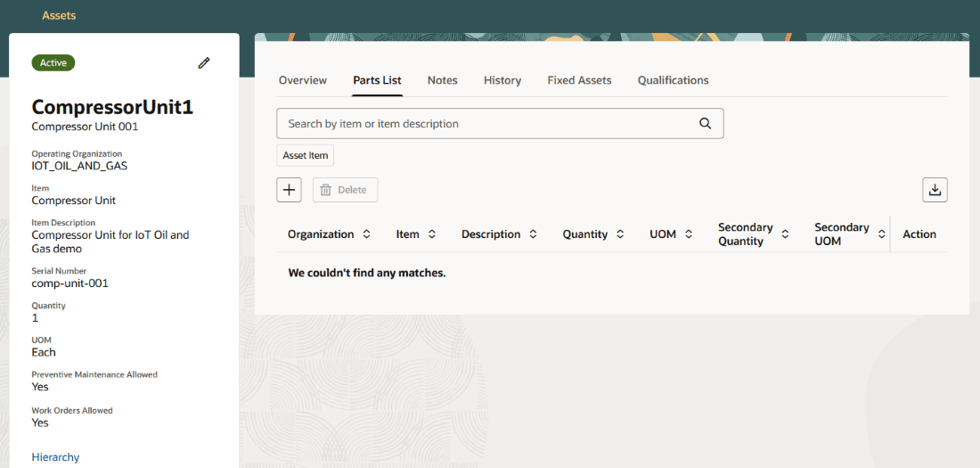Click the download export icon

(935, 190)
